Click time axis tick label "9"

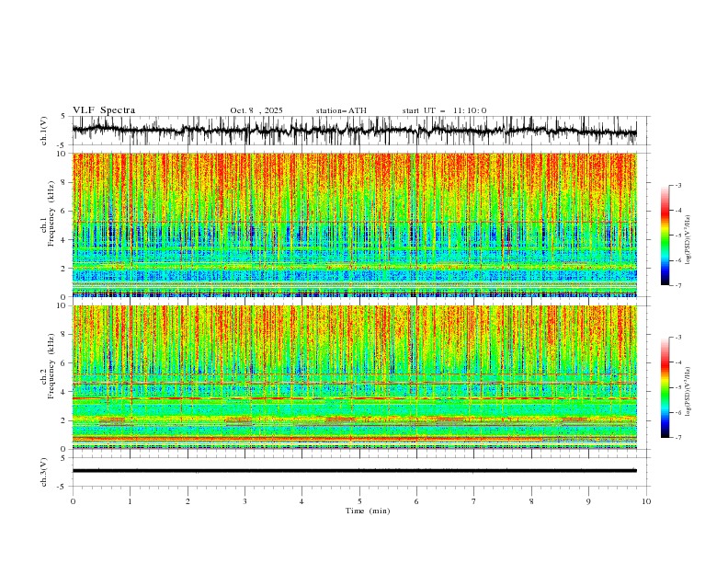[x=588, y=501]
